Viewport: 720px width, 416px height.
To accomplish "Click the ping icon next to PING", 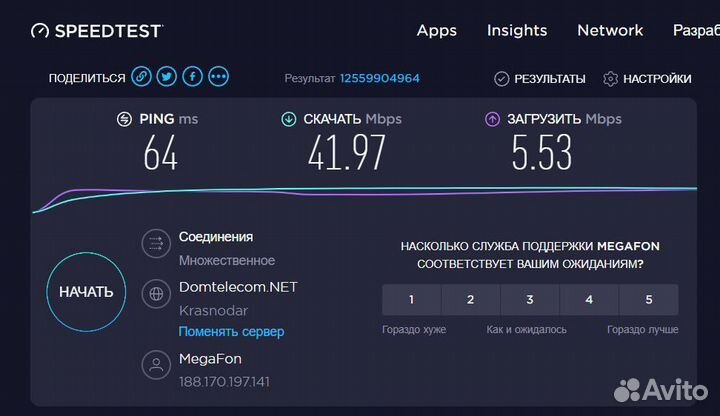I will [124, 119].
